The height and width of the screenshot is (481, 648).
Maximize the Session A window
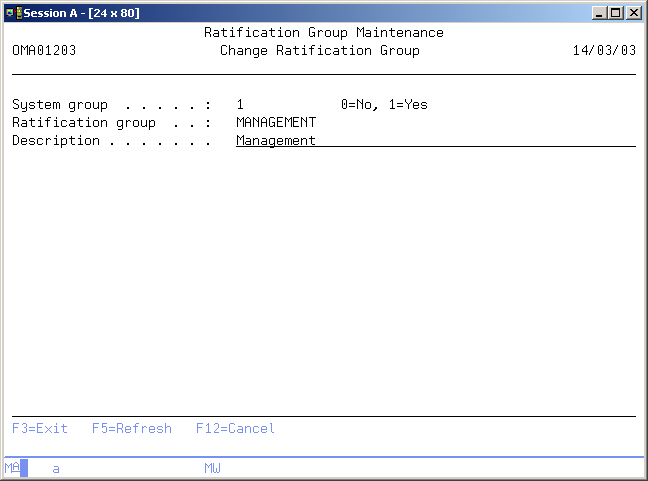click(x=616, y=13)
